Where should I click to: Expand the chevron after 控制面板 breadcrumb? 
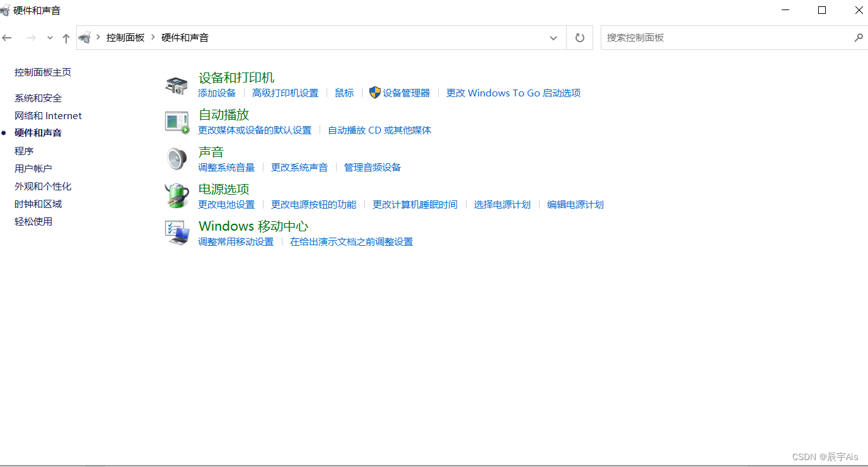pos(153,38)
